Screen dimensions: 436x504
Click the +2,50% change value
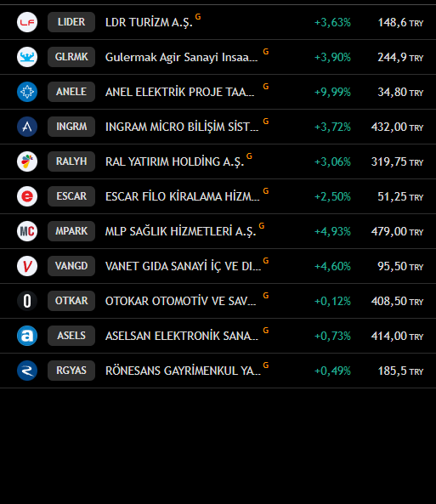(x=332, y=196)
